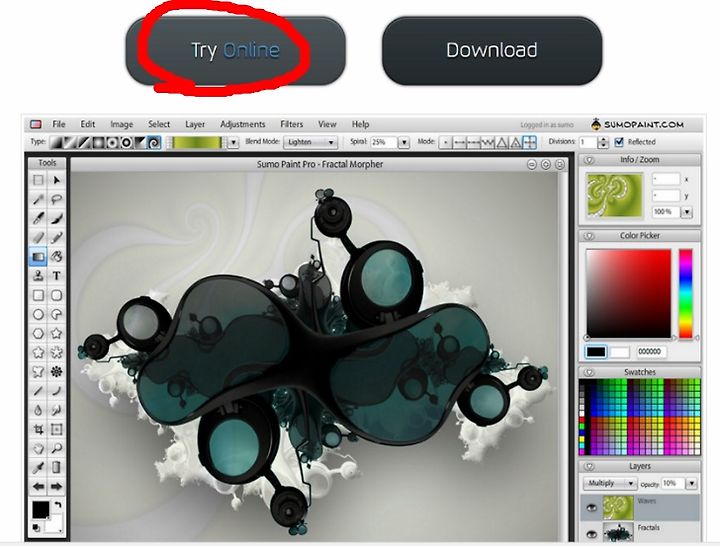Select the Curve tool
This screenshot has height=546, width=720.
point(56,391)
